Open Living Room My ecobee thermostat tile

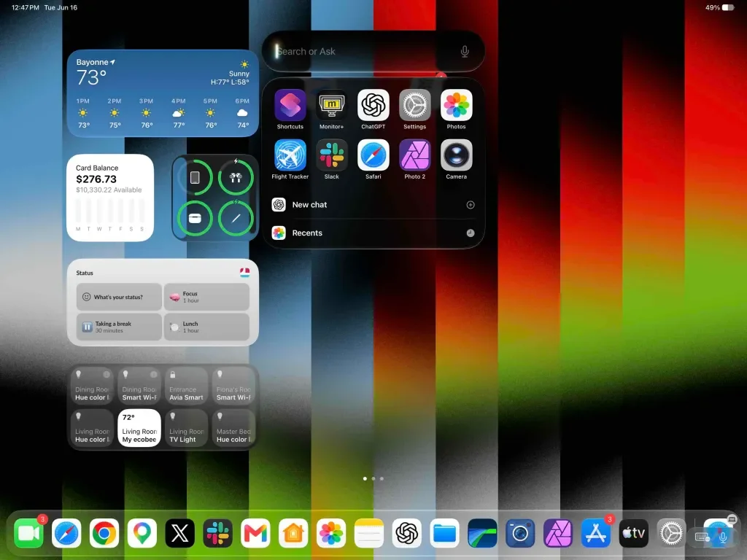pos(139,427)
